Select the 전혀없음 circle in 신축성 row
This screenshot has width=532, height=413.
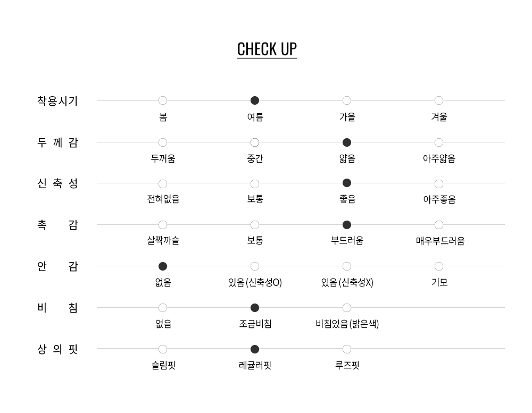[163, 184]
